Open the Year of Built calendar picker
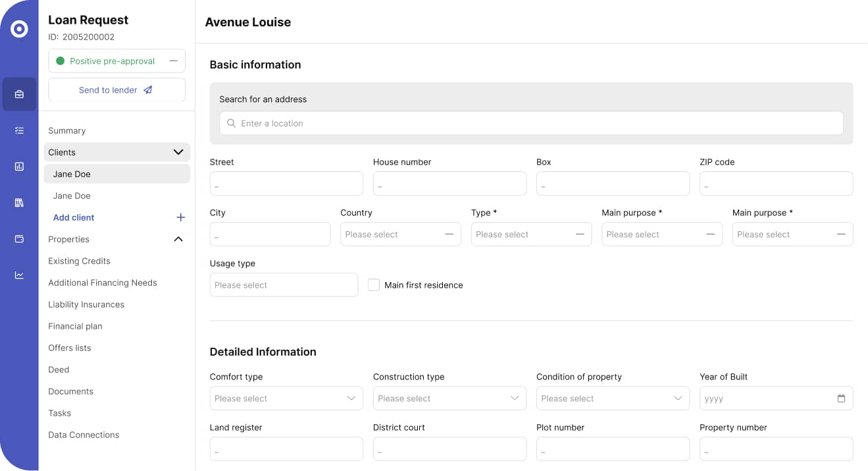Screen dimensions: 868x471 pos(841,399)
